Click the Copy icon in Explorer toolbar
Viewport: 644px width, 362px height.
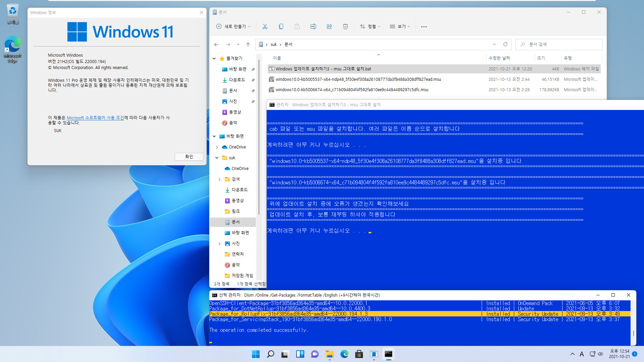(281, 26)
